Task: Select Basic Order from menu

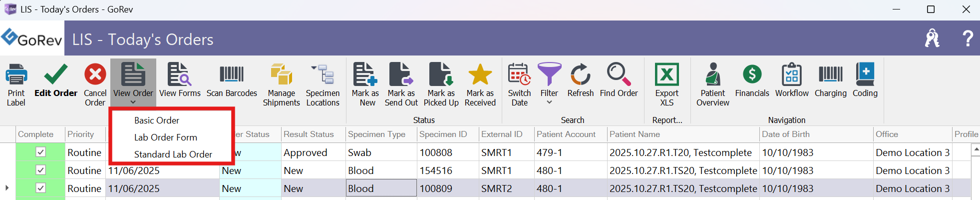Action: pyautogui.click(x=157, y=120)
